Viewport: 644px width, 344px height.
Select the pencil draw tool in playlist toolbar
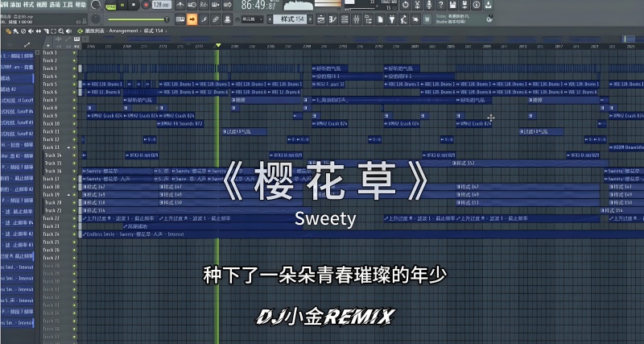tap(8, 31)
